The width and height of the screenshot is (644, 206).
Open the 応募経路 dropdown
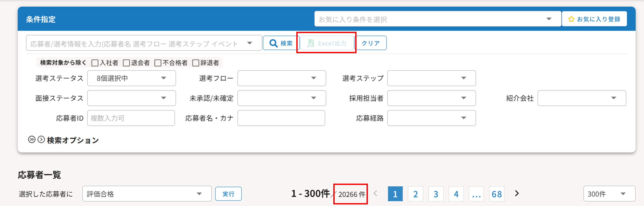coord(431,118)
